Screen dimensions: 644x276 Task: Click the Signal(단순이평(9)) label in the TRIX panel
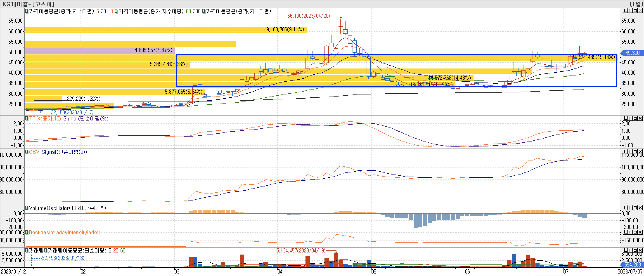pos(86,118)
